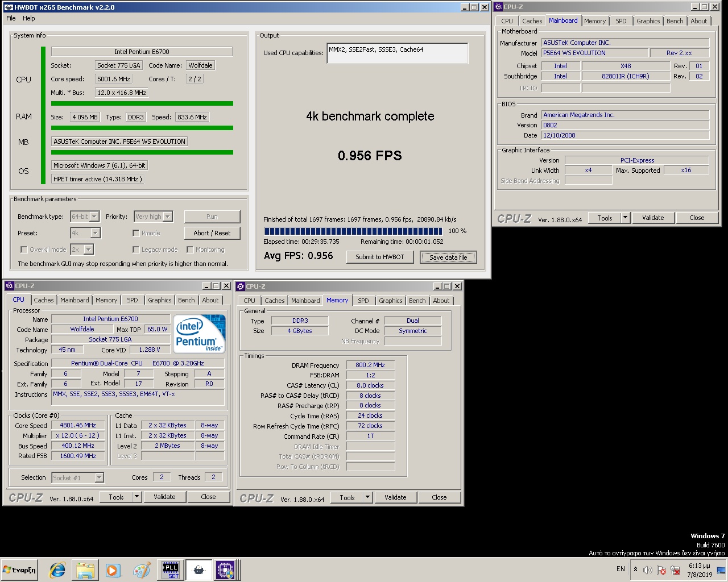Click the Save data file button
The image size is (728, 582).
pos(448,257)
